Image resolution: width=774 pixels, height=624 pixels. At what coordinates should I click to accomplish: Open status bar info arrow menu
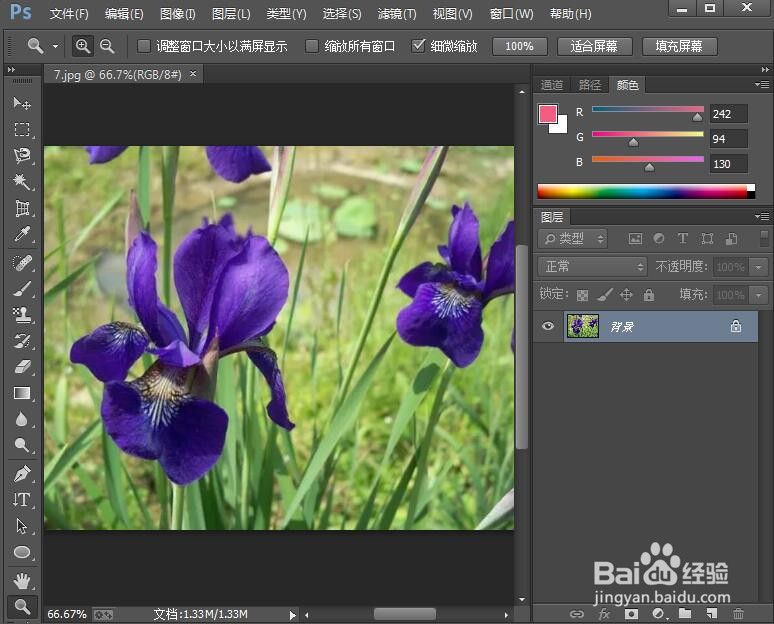pyautogui.click(x=293, y=615)
